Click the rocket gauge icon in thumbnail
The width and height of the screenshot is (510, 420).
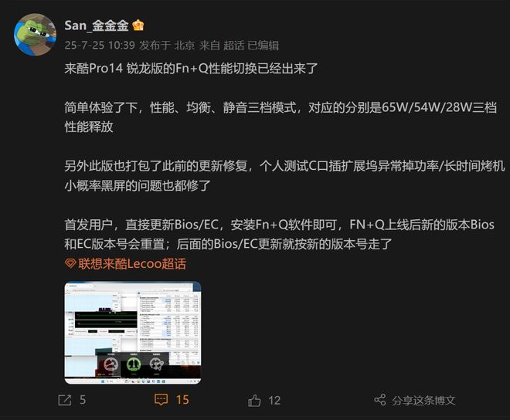pos(156,364)
